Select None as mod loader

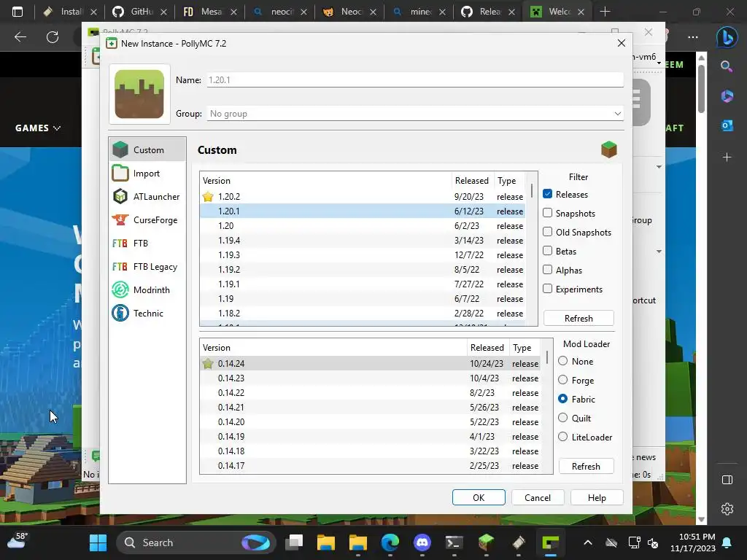click(562, 361)
